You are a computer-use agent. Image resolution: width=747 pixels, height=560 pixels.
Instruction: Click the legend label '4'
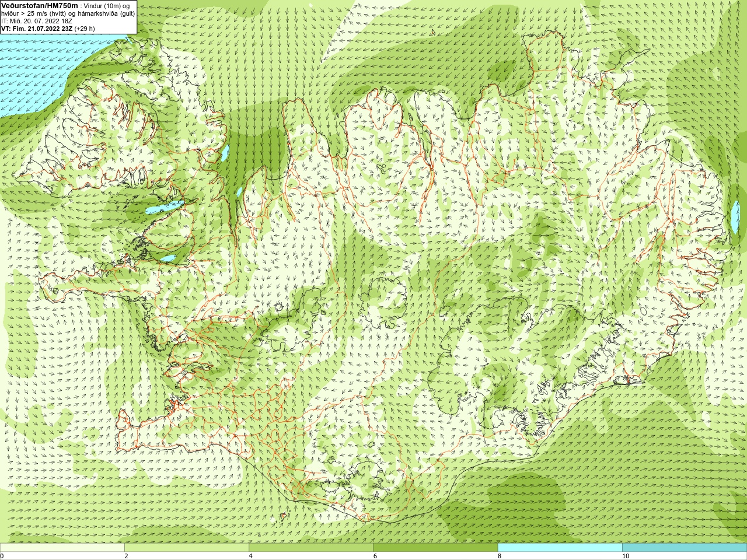coord(251,556)
